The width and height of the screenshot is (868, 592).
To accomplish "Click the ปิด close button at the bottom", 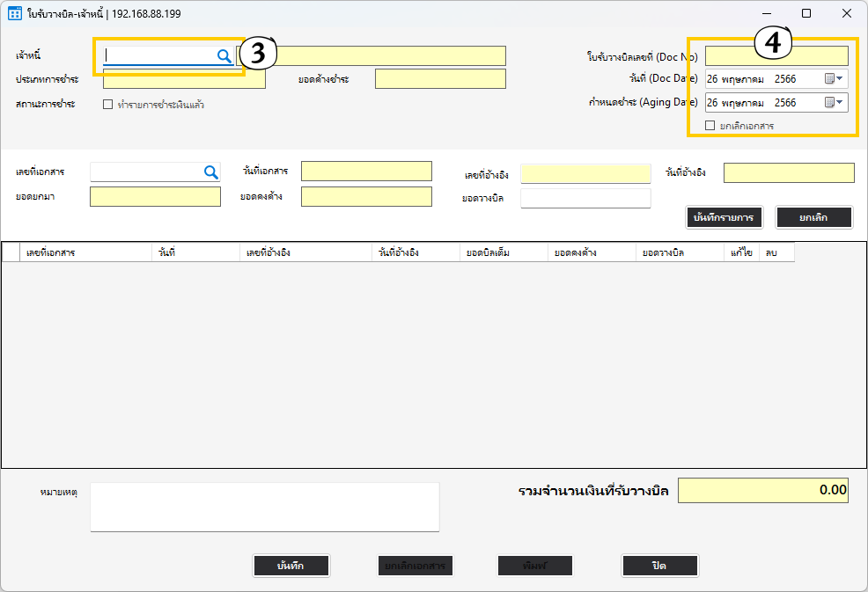I will tap(658, 566).
